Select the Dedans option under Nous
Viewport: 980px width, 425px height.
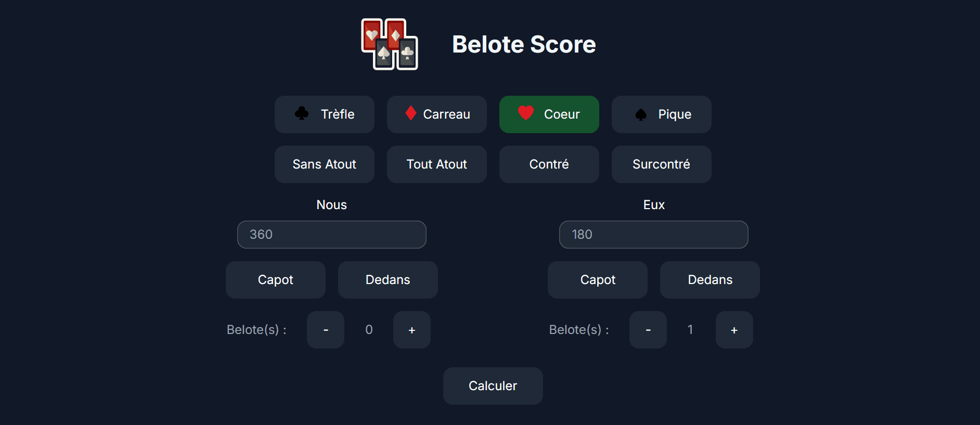tap(388, 279)
